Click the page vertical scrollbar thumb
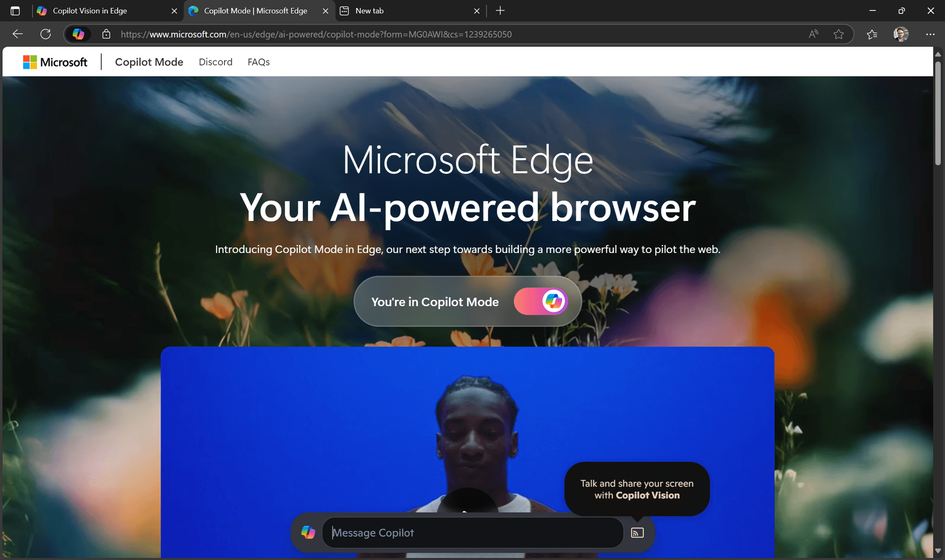Viewport: 945px width, 560px height. (x=938, y=113)
